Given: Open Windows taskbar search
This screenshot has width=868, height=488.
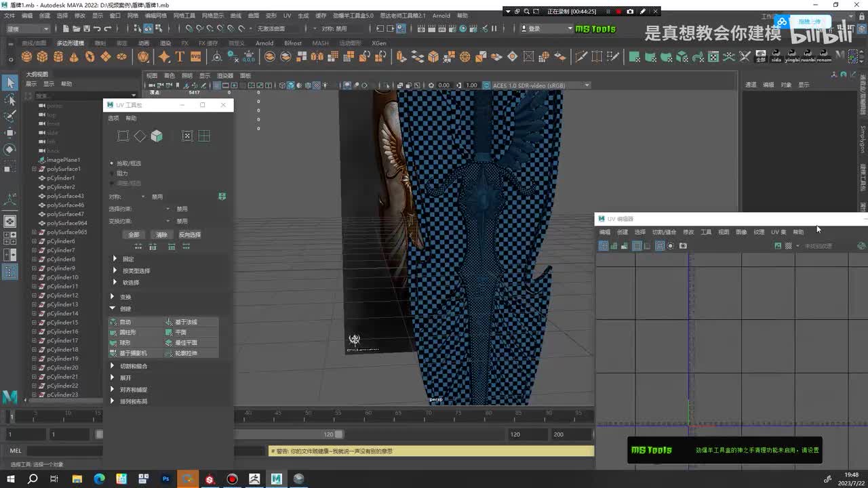Looking at the screenshot, I should 33,479.
